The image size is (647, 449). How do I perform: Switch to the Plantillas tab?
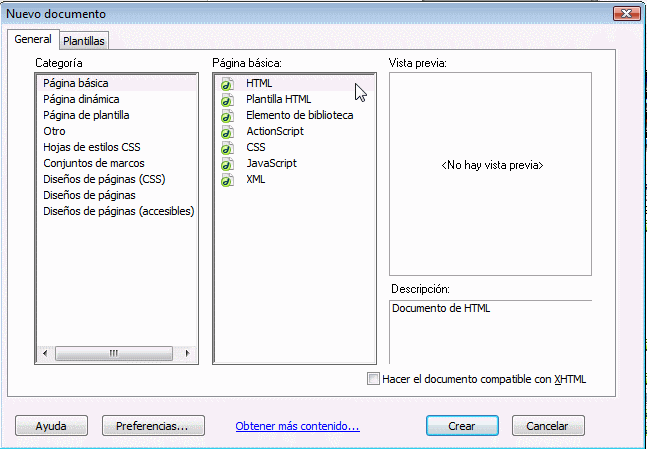point(84,41)
